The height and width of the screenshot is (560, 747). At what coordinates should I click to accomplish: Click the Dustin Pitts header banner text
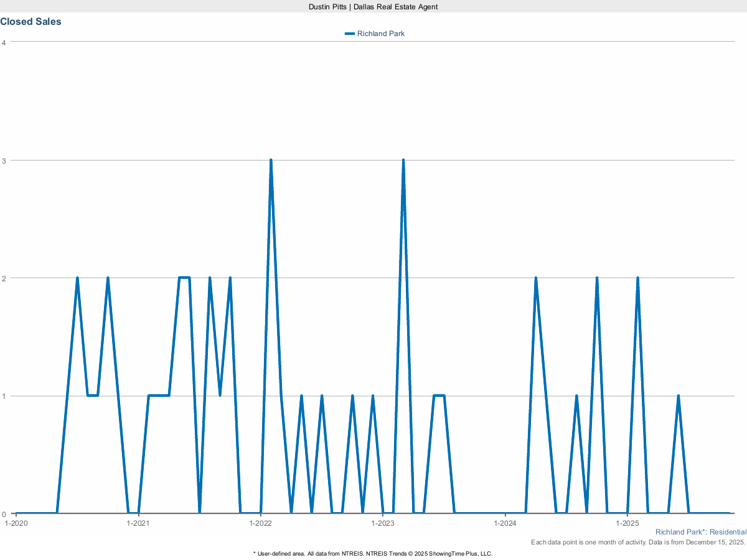(x=373, y=6)
